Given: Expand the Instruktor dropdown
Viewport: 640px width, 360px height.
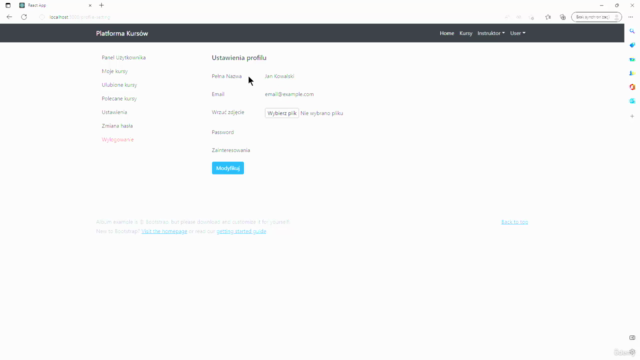Looking at the screenshot, I should tap(491, 33).
